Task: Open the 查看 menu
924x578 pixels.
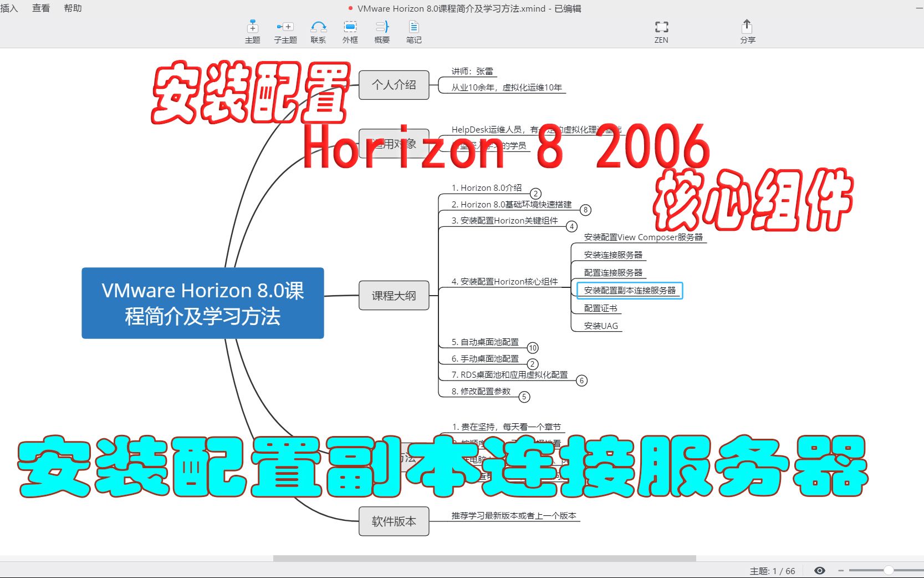Action: pyautogui.click(x=41, y=8)
